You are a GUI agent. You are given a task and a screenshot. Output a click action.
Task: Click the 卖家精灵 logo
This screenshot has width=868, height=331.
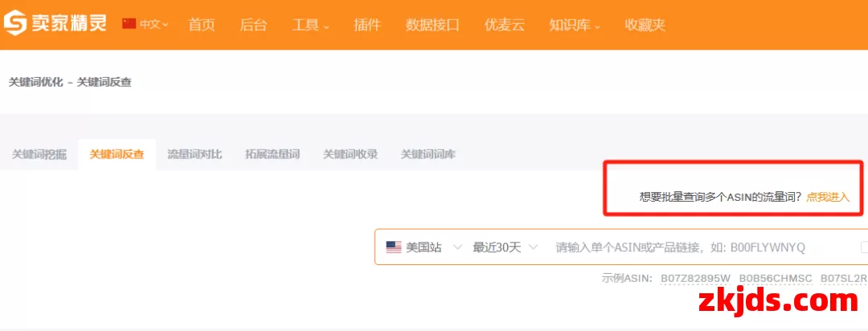55,23
